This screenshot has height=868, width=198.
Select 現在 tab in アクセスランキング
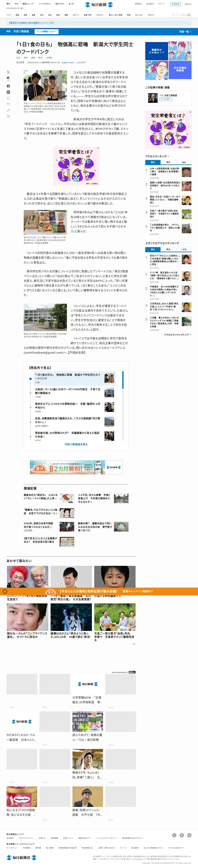coord(153,162)
